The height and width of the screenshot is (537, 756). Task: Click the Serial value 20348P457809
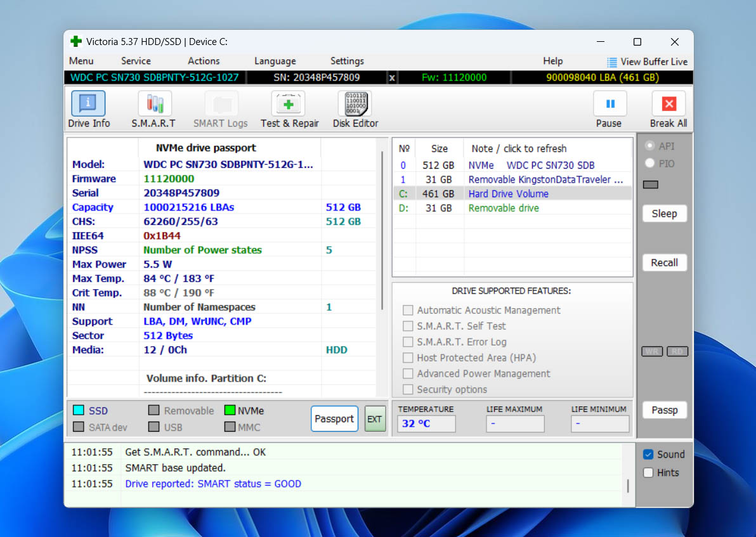[181, 193]
